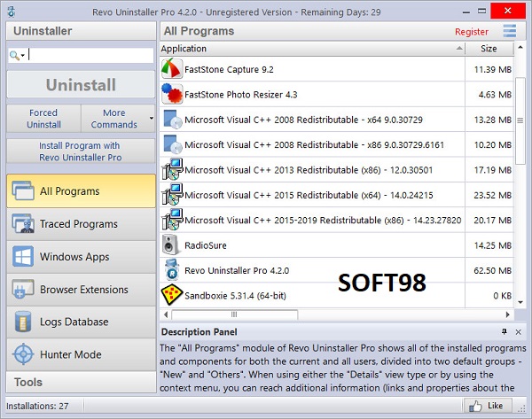Activate Hunter Mode
This screenshot has width=532, height=419.
click(x=81, y=354)
